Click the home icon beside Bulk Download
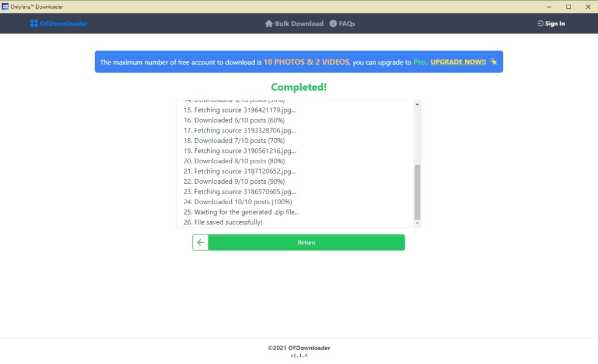598x364 pixels. (269, 23)
